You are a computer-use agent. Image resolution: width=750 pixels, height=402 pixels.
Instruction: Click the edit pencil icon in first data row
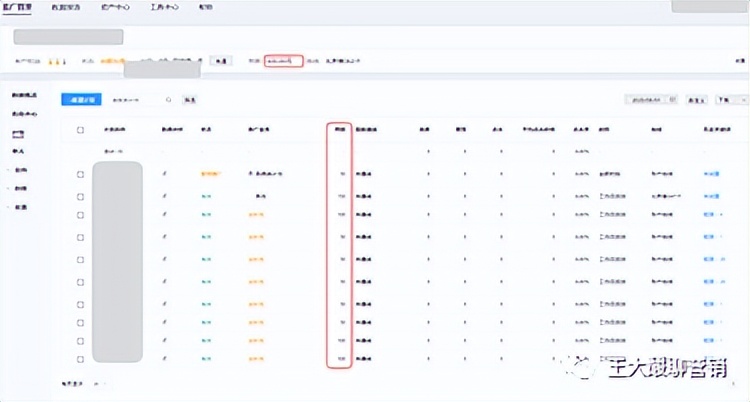pos(164,174)
